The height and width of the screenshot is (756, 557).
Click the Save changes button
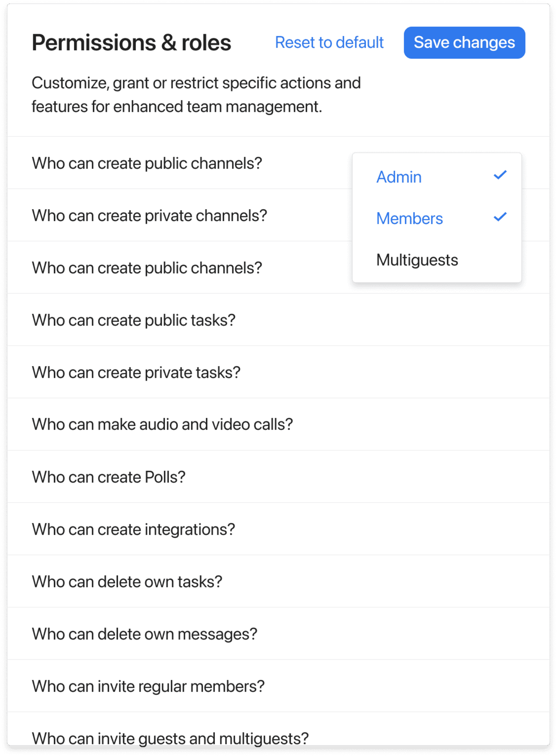pyautogui.click(x=464, y=43)
